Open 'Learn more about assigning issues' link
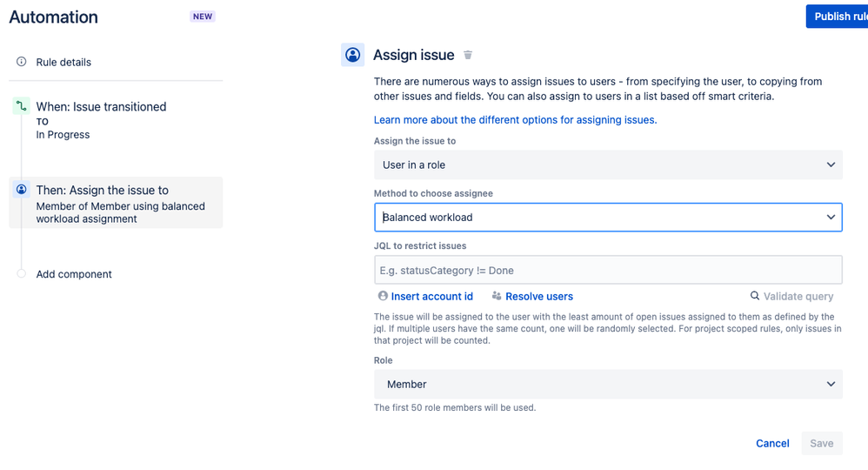The width and height of the screenshot is (868, 470). [x=515, y=120]
